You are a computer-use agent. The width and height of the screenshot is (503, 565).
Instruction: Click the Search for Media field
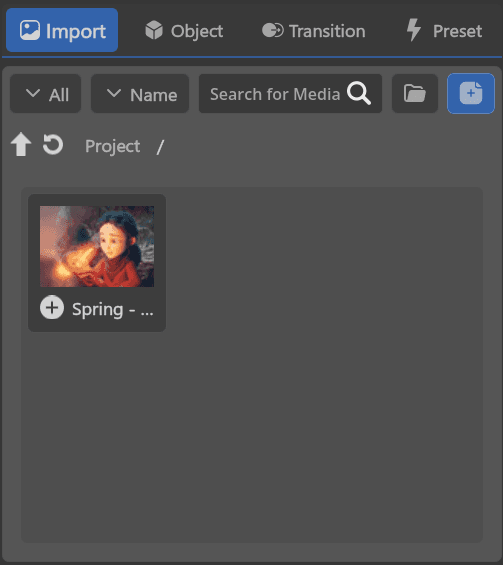[290, 94]
